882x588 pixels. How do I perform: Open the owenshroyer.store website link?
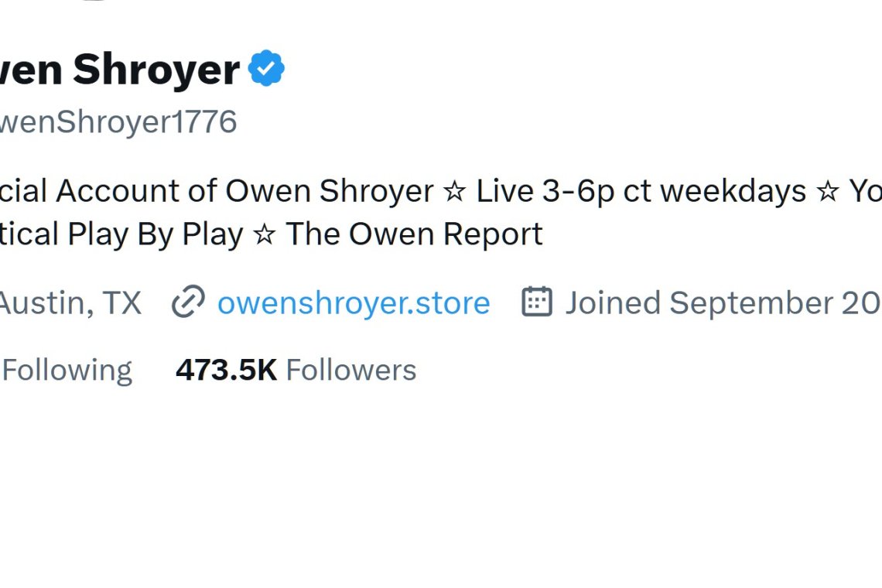[x=354, y=303]
